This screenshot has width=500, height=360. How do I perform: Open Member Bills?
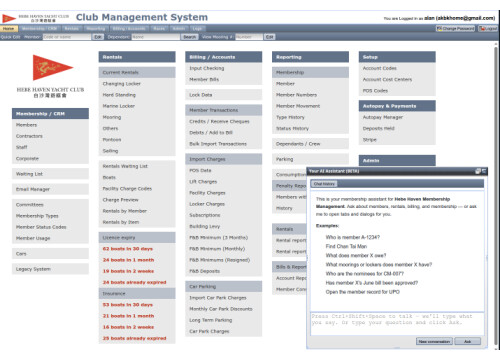(x=204, y=79)
